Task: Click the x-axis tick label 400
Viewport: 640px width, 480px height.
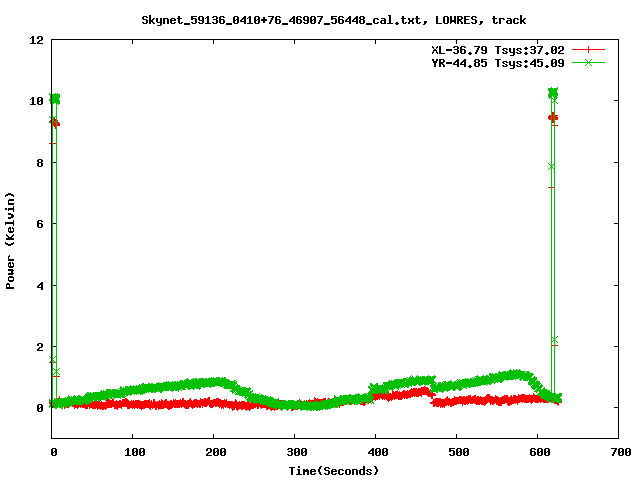Action: 378,452
